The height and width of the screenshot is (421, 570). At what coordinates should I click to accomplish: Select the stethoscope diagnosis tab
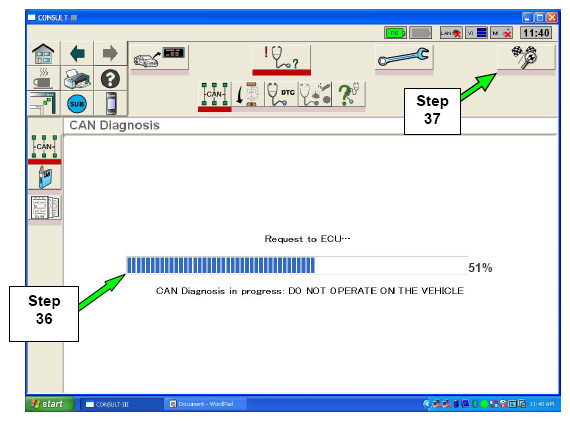click(x=282, y=58)
